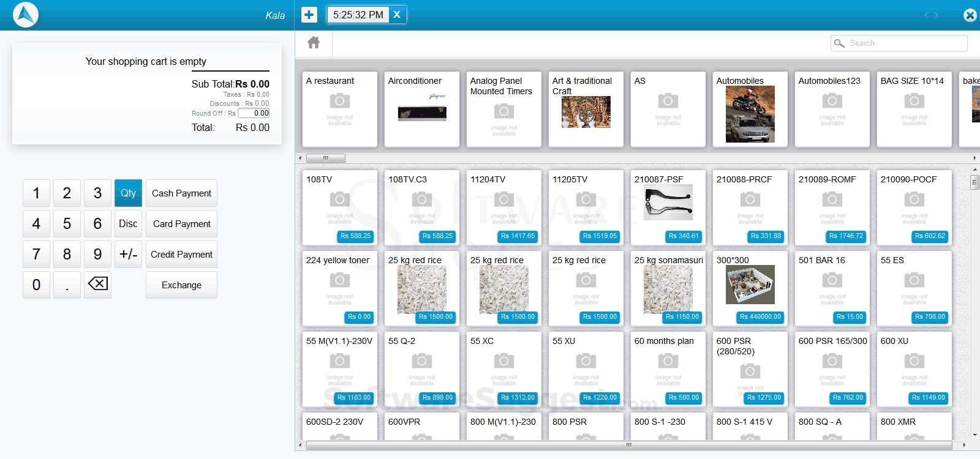Click the category horizontal scrollbar thumb
The width and height of the screenshot is (980, 459).
click(326, 158)
